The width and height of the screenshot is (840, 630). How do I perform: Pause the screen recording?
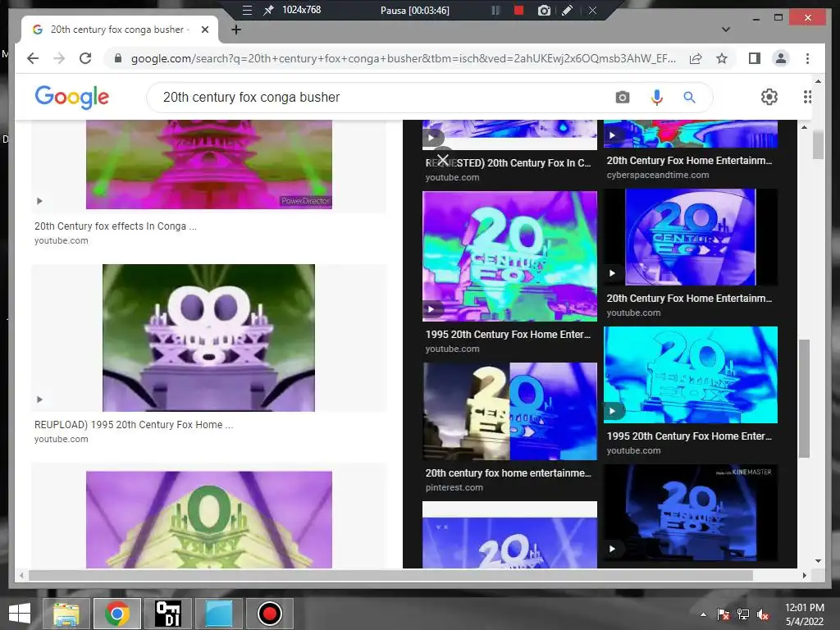(495, 10)
